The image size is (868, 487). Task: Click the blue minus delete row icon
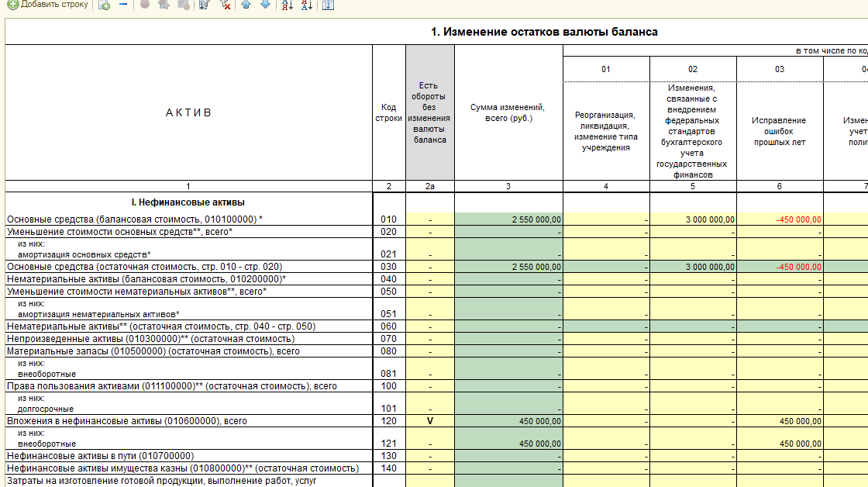click(x=123, y=5)
